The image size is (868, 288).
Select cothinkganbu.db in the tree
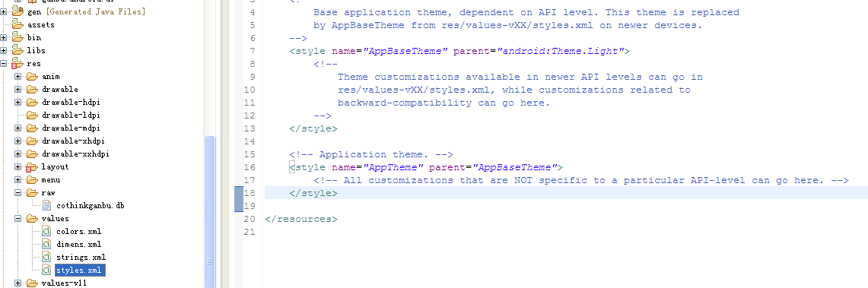tap(91, 206)
